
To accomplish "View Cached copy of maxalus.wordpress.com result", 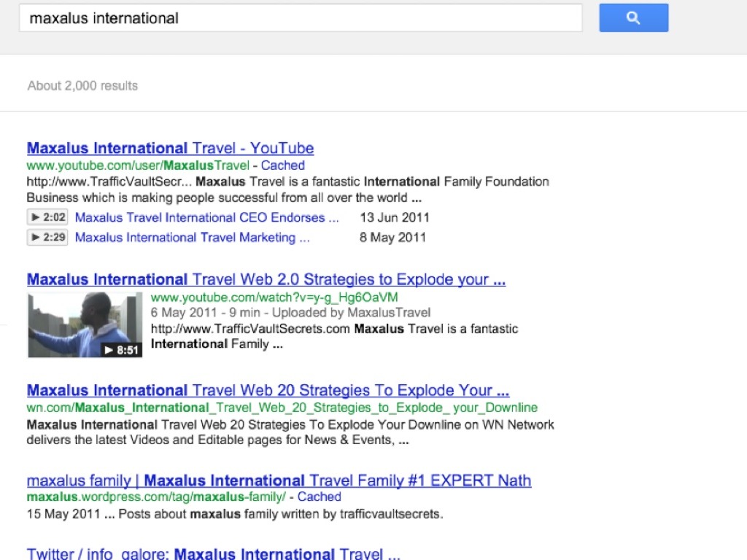I will (x=319, y=497).
